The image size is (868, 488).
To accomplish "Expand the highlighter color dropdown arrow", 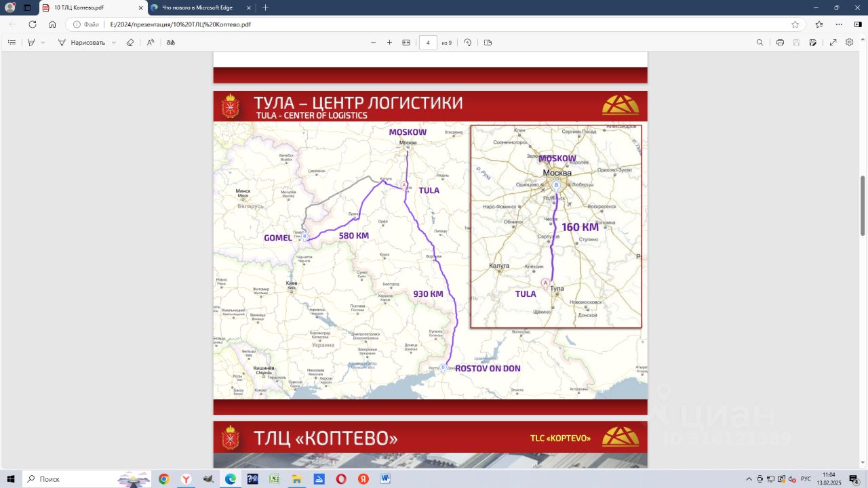I will point(43,42).
